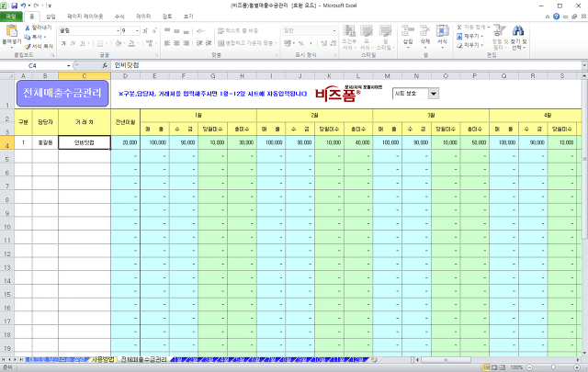Switch to the Formulas (수식) tab
The image size is (588, 372).
[119, 17]
